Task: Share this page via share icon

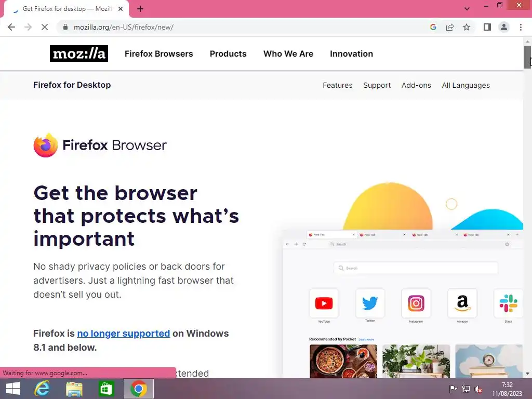Action: (450, 27)
